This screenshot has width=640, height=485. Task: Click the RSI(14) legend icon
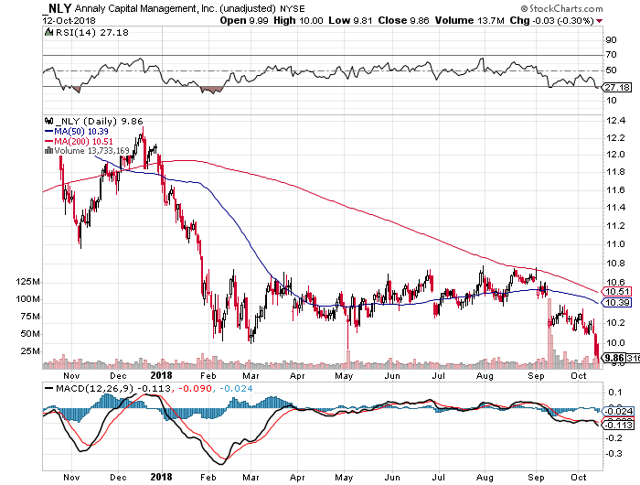pos(49,32)
